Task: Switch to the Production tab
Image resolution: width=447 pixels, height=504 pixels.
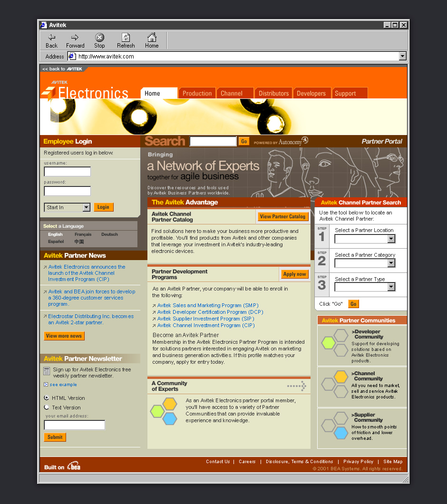Action: point(197,94)
